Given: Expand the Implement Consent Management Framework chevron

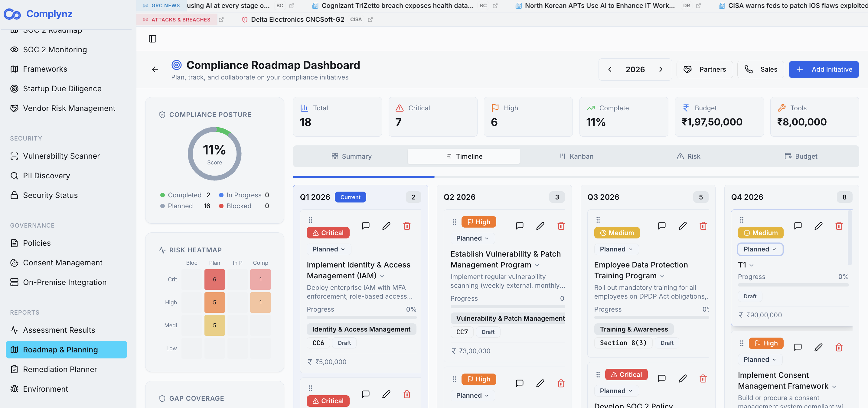Looking at the screenshot, I should click(834, 387).
